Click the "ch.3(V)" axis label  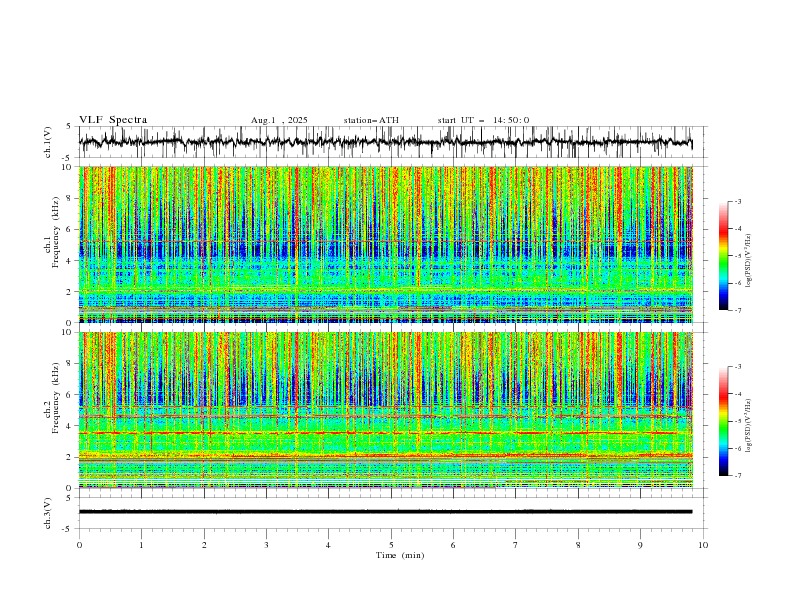click(48, 513)
